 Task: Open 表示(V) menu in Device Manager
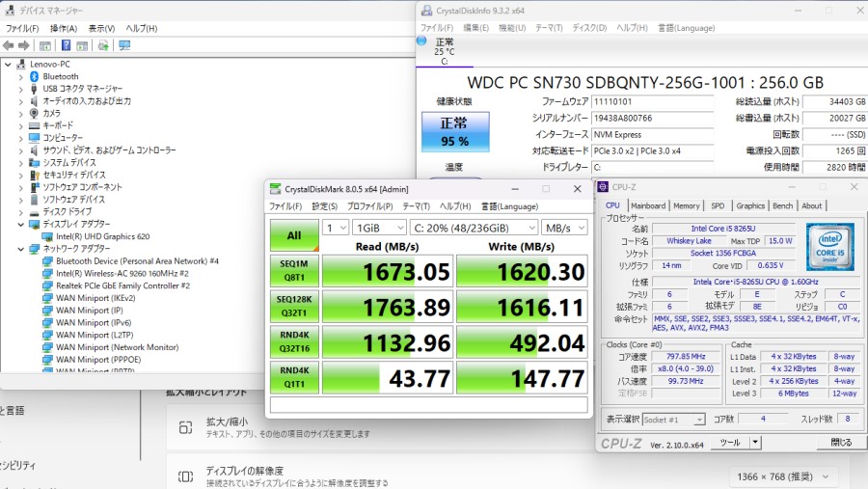[x=101, y=28]
